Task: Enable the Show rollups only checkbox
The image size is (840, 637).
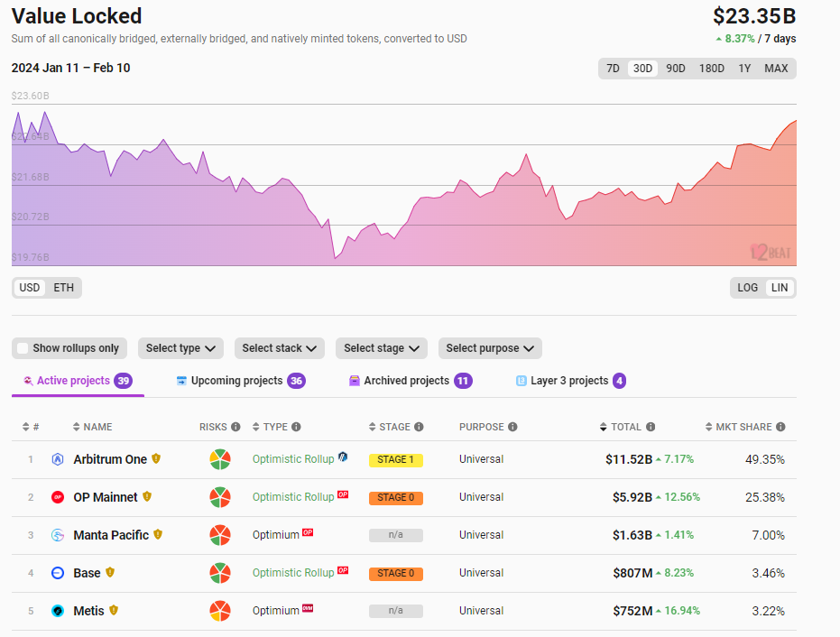Action: pyautogui.click(x=23, y=348)
